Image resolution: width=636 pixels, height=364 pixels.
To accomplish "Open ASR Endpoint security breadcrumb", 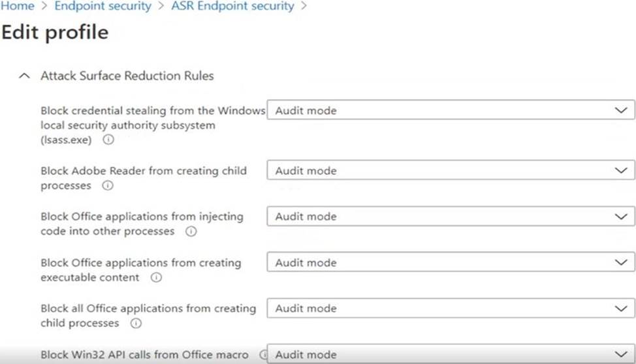I will coord(232,7).
